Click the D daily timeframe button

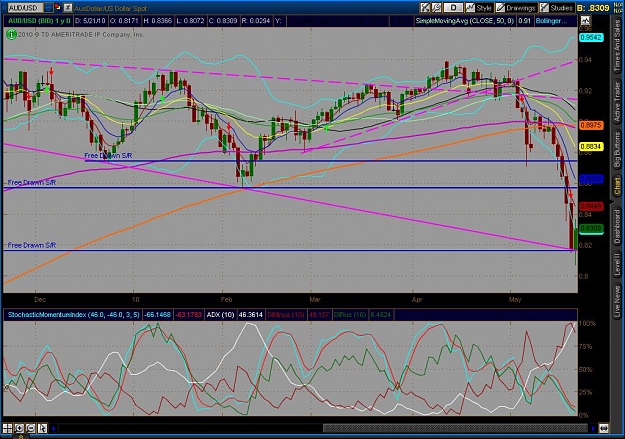pyautogui.click(x=453, y=8)
